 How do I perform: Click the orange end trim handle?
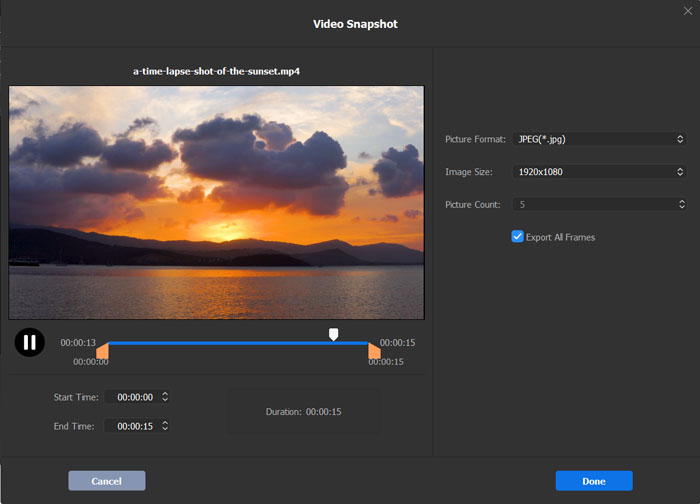coord(374,350)
